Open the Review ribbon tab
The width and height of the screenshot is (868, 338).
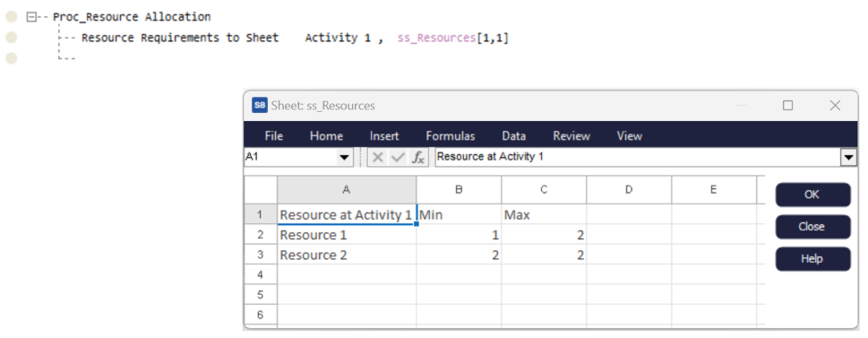coord(572,136)
